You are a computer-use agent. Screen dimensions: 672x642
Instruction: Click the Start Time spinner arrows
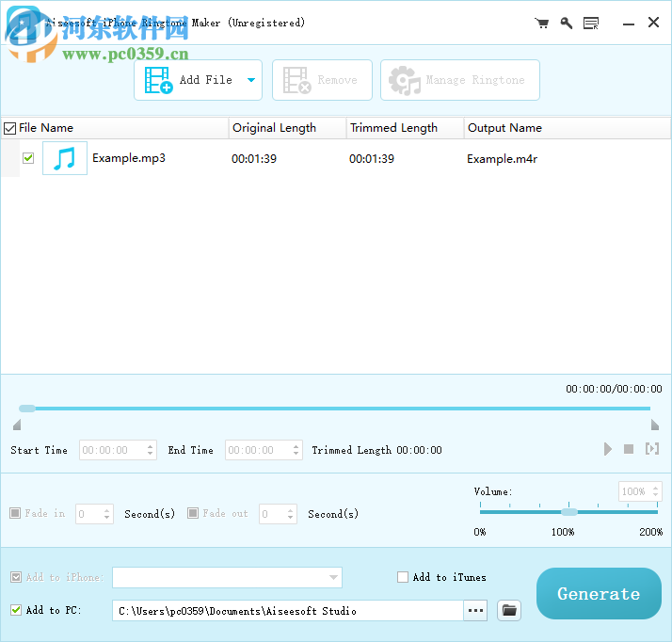(150, 450)
